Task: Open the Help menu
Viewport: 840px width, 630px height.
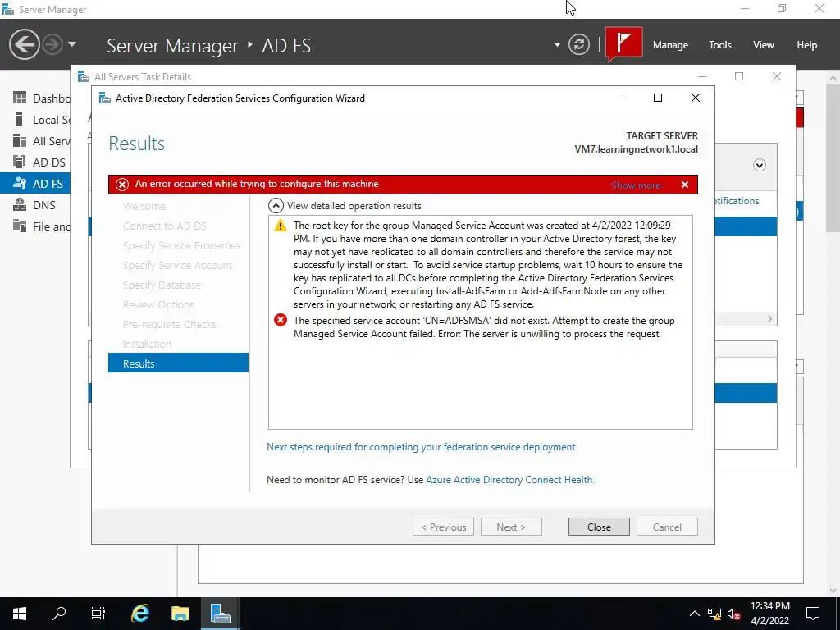Action: 806,45
